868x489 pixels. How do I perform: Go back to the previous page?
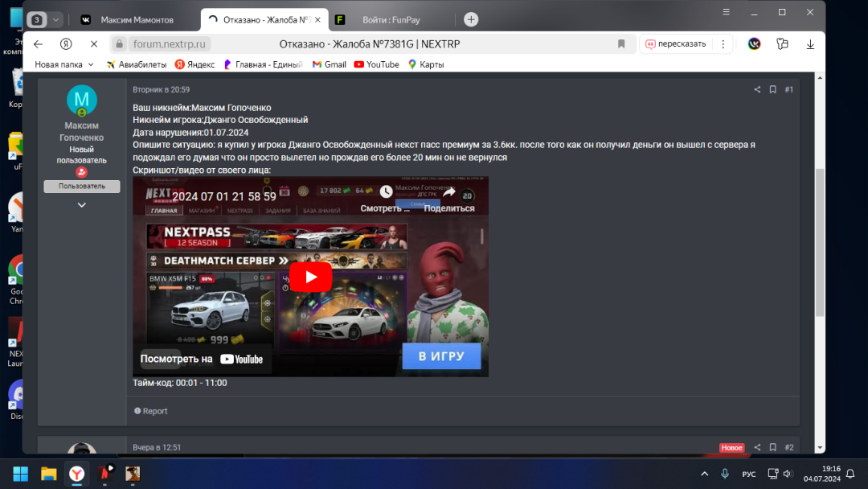38,44
